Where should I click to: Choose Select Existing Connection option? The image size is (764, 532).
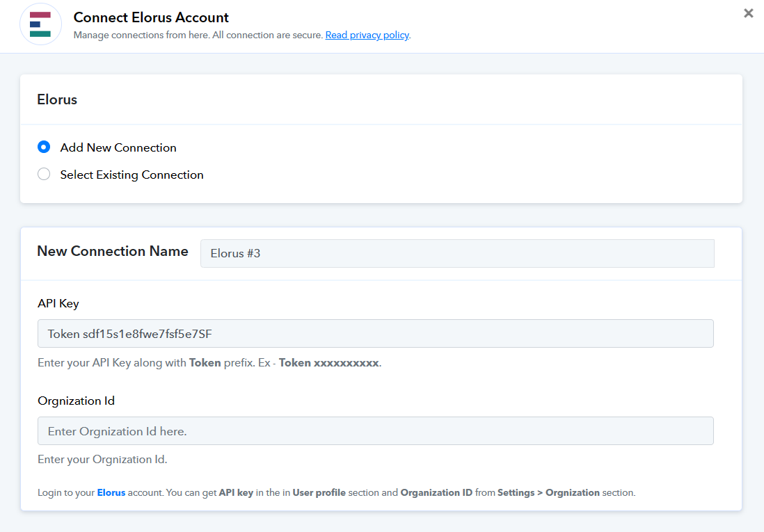point(44,175)
